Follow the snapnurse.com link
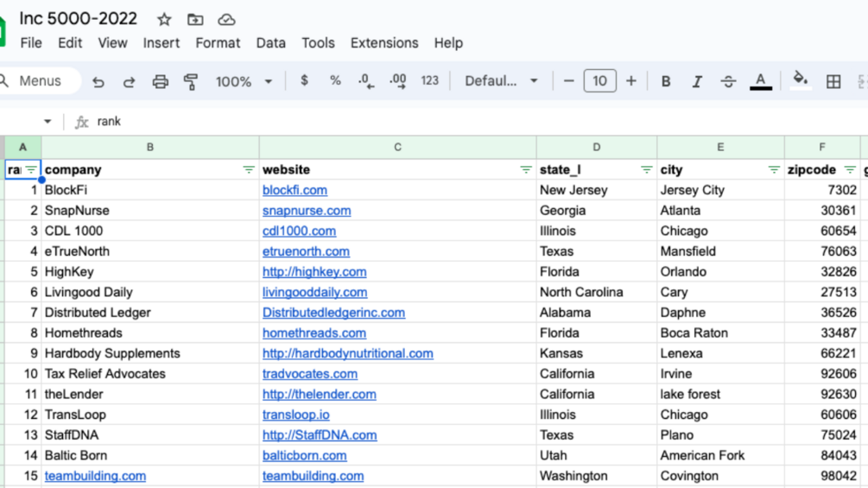868x488 pixels. point(307,211)
